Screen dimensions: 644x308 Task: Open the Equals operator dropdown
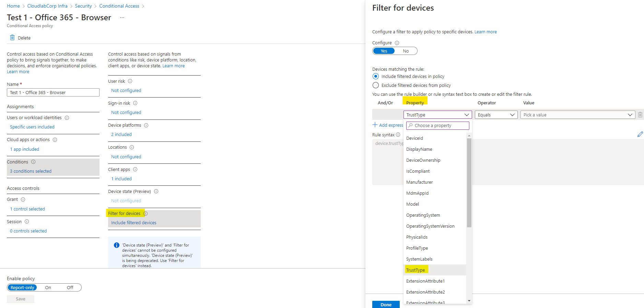[496, 115]
